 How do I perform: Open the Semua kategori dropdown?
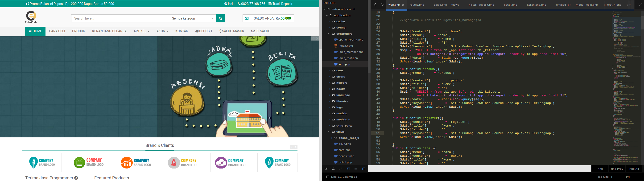click(x=192, y=18)
